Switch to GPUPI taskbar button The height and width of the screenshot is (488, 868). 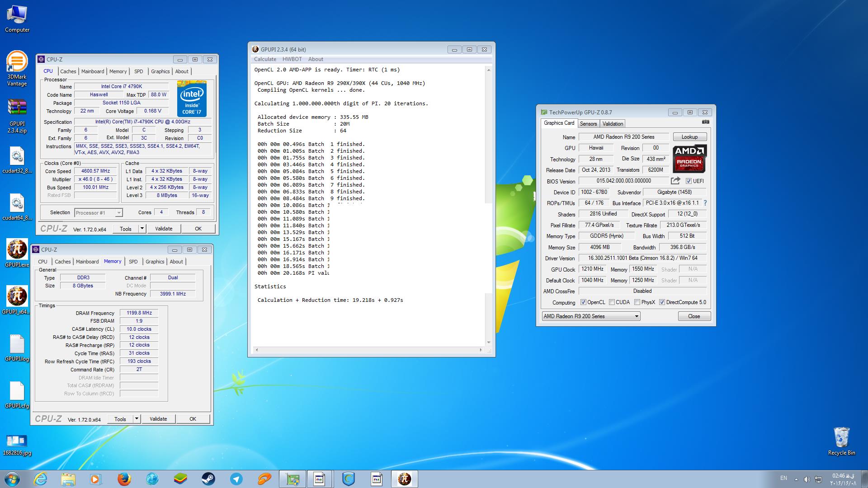(405, 479)
